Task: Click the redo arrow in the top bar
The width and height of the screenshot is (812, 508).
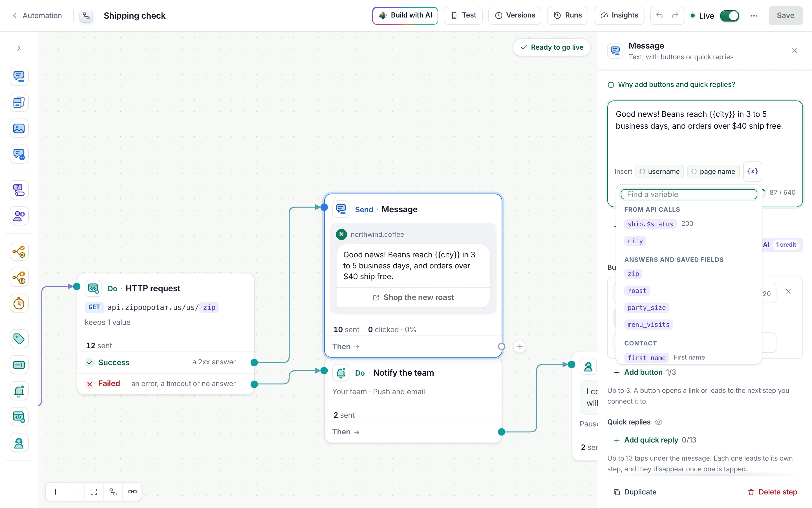Action: coord(675,16)
